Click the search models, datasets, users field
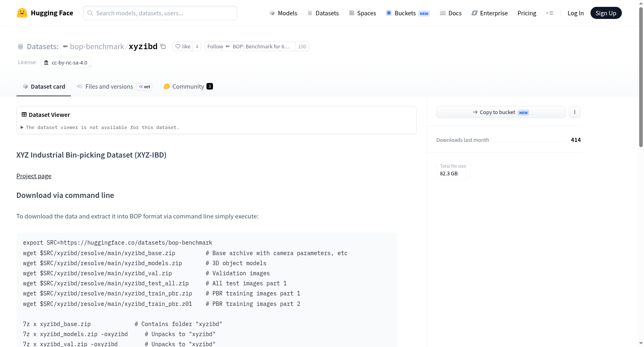 (160, 13)
